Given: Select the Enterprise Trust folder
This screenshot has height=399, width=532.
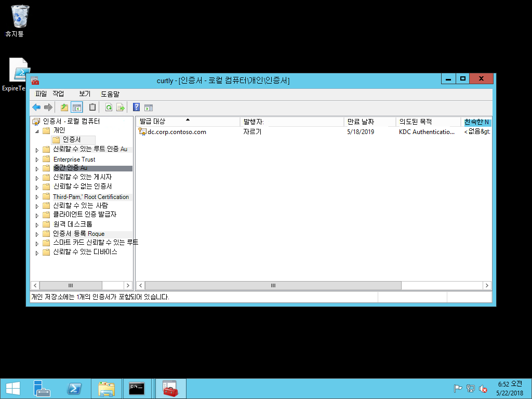Looking at the screenshot, I should pyautogui.click(x=74, y=159).
